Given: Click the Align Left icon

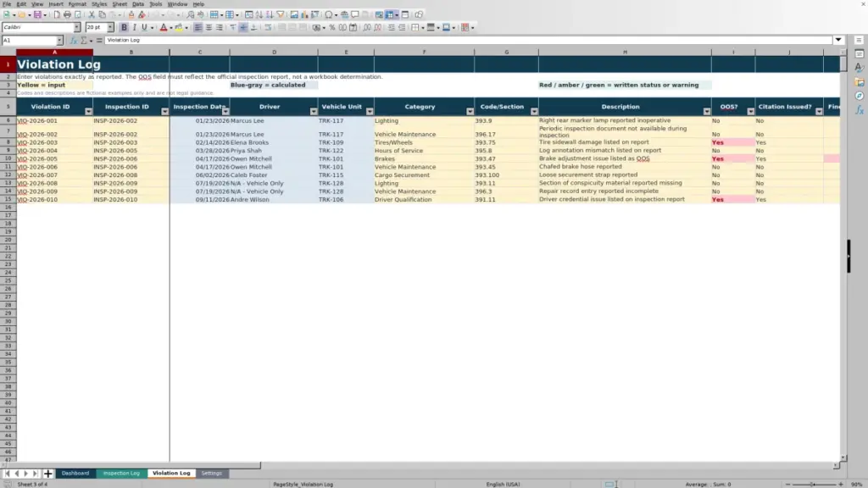Looking at the screenshot, I should pyautogui.click(x=198, y=28).
